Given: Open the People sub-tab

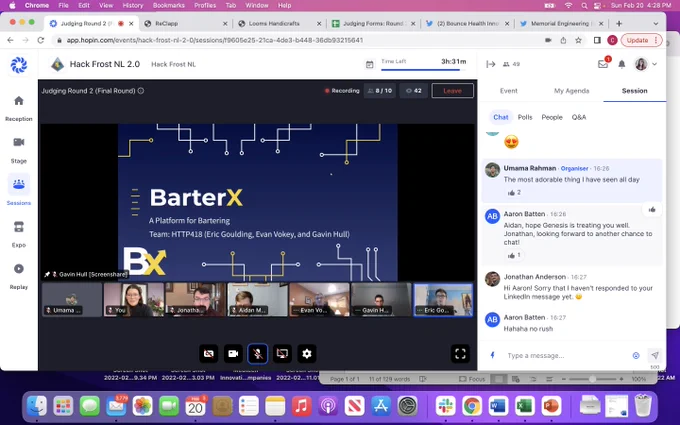Looking at the screenshot, I should (x=552, y=117).
